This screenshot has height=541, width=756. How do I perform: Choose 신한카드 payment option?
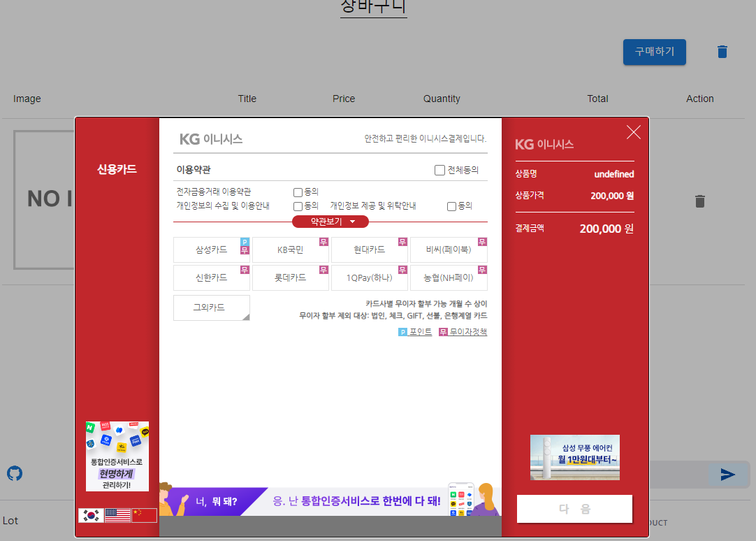coord(212,277)
